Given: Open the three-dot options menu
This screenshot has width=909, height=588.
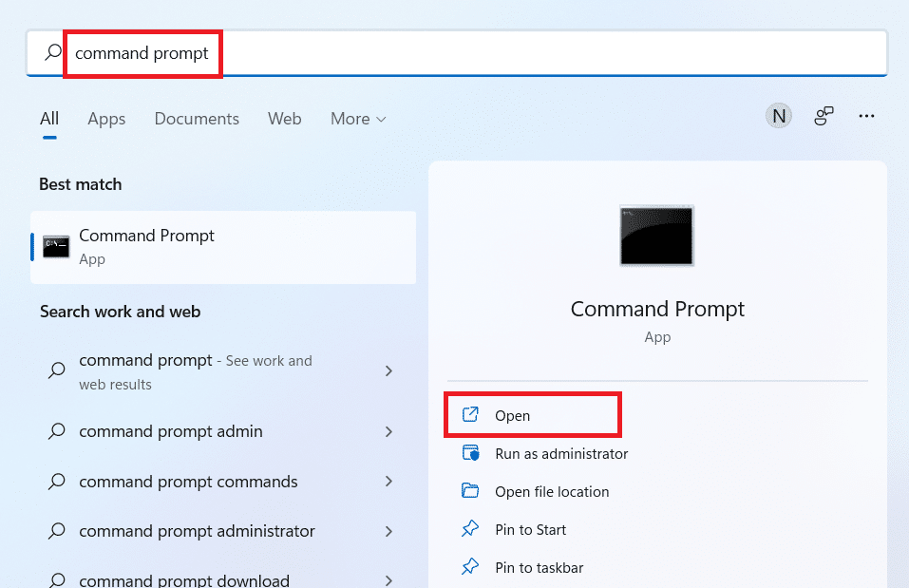Looking at the screenshot, I should (866, 116).
